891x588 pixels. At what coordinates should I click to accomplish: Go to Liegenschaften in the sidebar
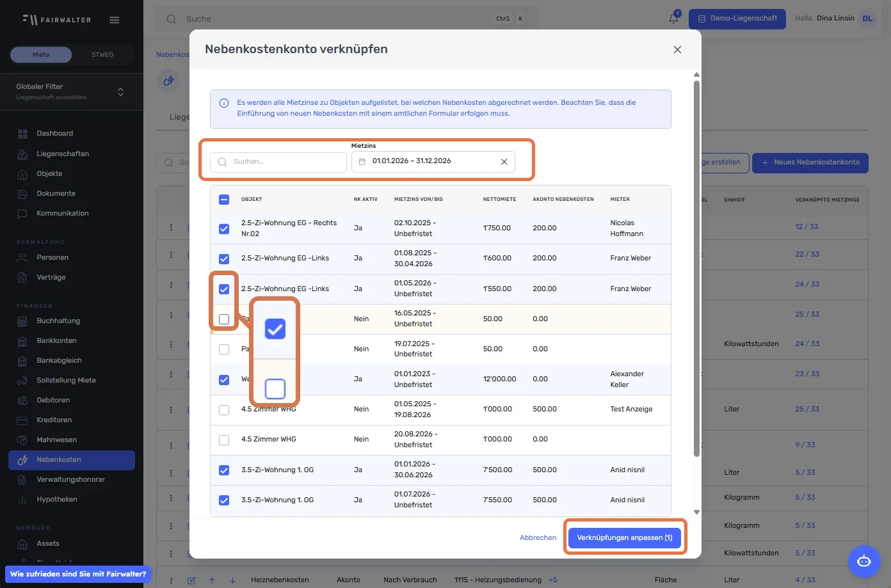(x=63, y=154)
